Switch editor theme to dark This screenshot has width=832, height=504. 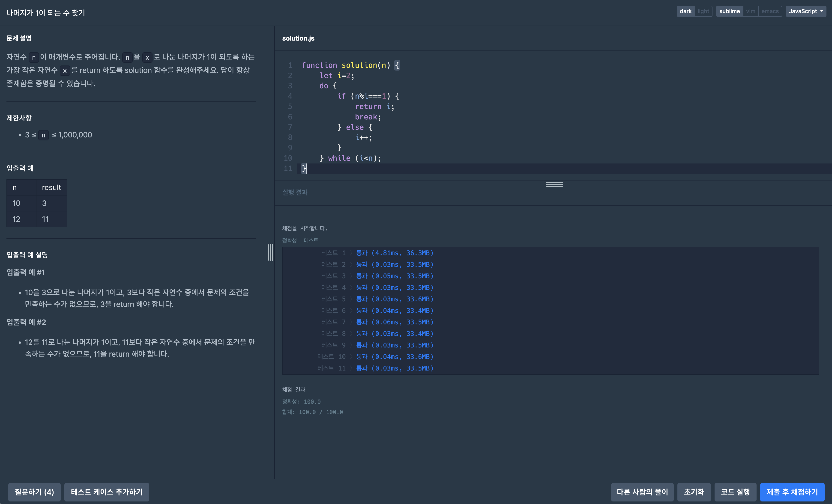click(685, 11)
